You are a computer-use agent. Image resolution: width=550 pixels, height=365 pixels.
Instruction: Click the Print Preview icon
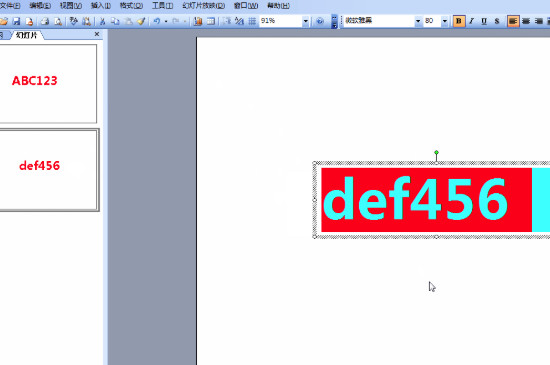coord(58,21)
